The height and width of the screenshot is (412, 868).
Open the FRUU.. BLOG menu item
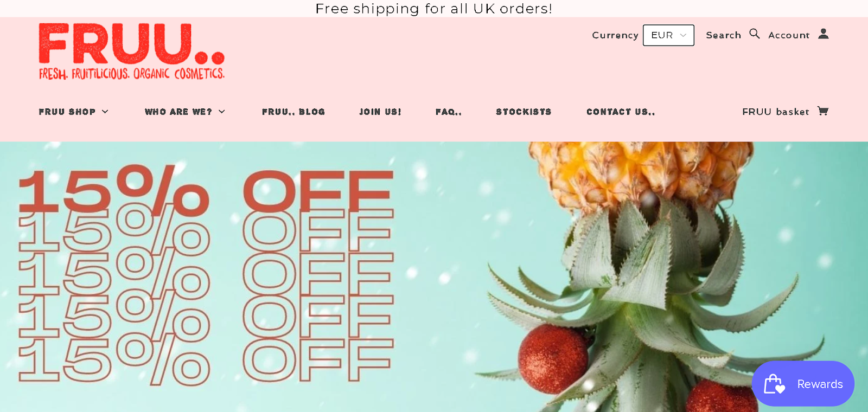pyautogui.click(x=293, y=112)
